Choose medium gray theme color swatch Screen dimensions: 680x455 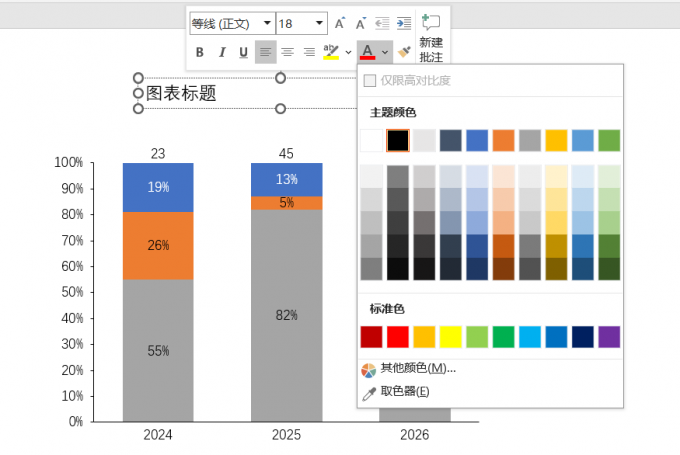[x=530, y=141]
